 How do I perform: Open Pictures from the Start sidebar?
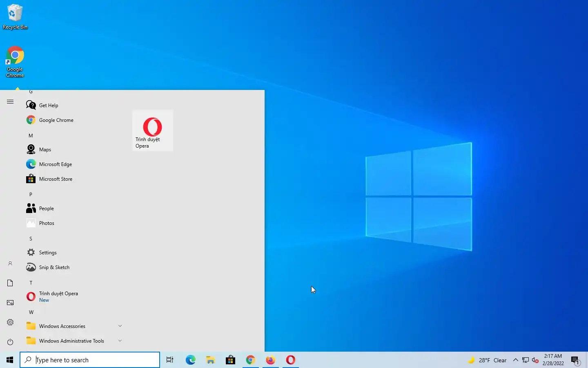click(x=10, y=303)
